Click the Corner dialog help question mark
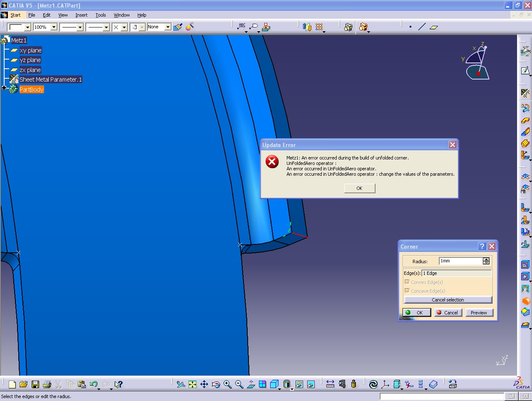This screenshot has height=401, width=532. pyautogui.click(x=482, y=247)
